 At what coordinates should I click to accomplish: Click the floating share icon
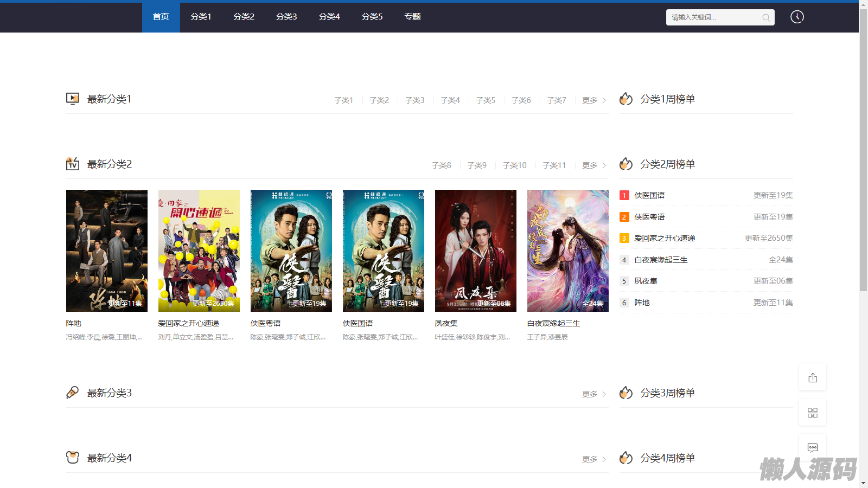(x=813, y=377)
